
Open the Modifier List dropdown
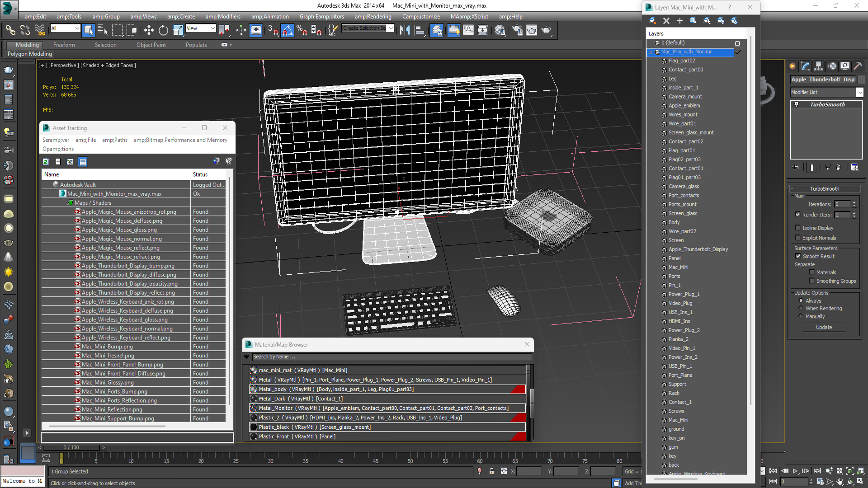click(859, 92)
